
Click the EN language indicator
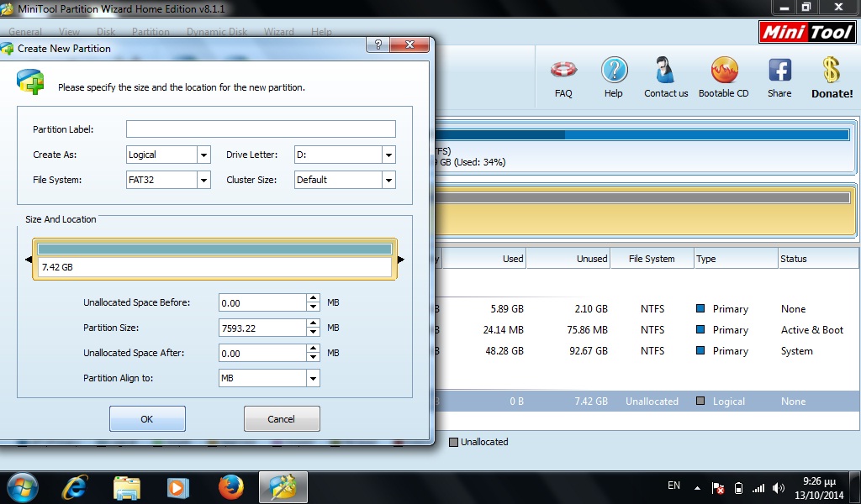673,486
